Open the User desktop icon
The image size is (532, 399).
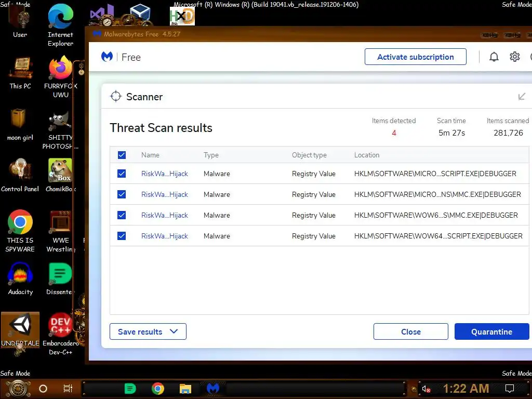point(20,21)
